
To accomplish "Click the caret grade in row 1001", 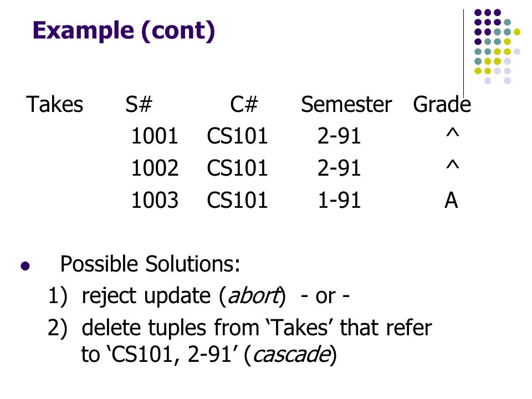I will coord(453,133).
